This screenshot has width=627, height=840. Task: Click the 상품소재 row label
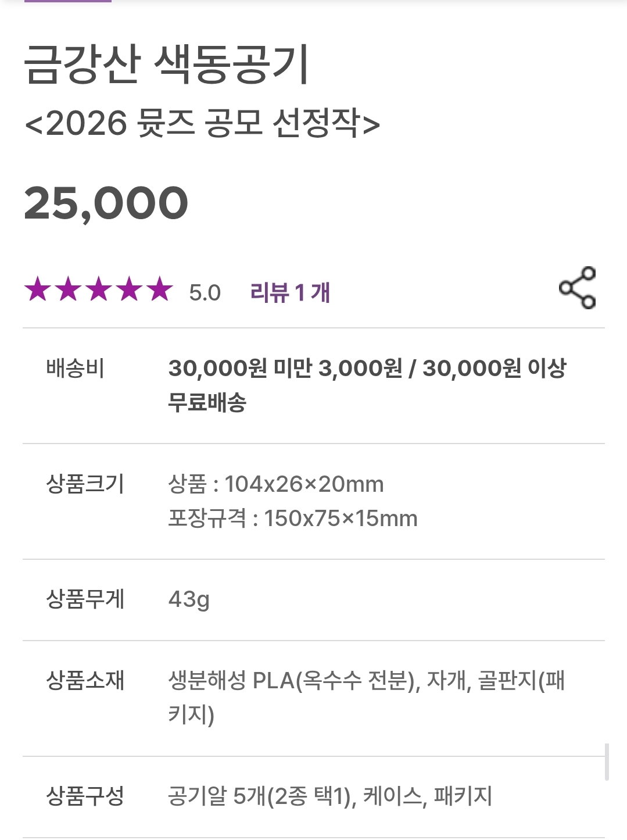[85, 680]
